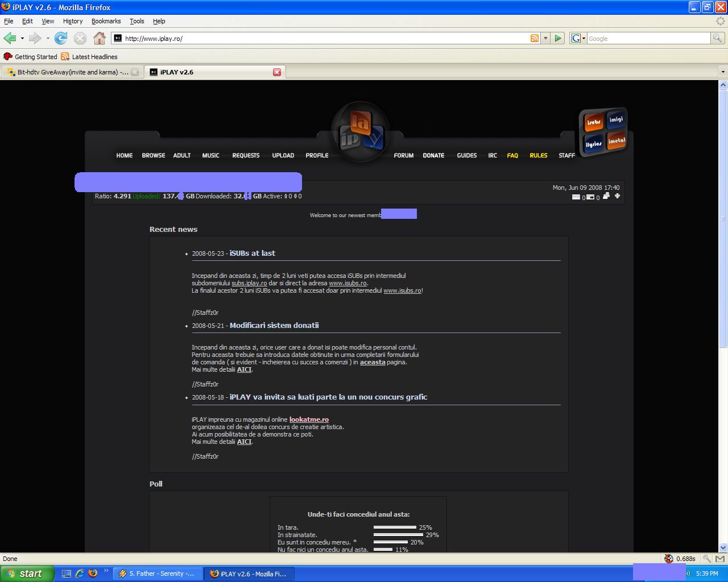Viewport: 728px width, 582px height.
Task: Open the Bookmarks menu
Action: pos(106,21)
